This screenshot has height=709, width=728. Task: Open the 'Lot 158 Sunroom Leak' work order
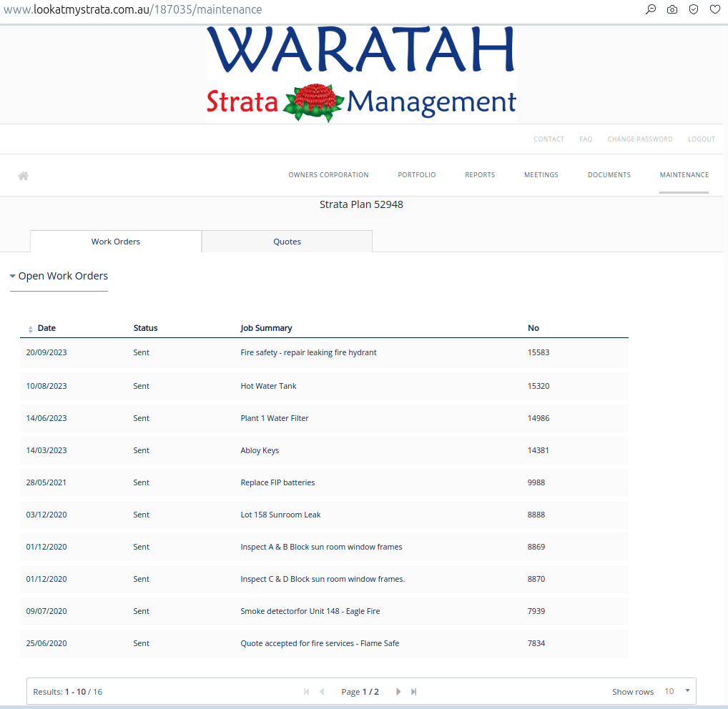click(280, 515)
